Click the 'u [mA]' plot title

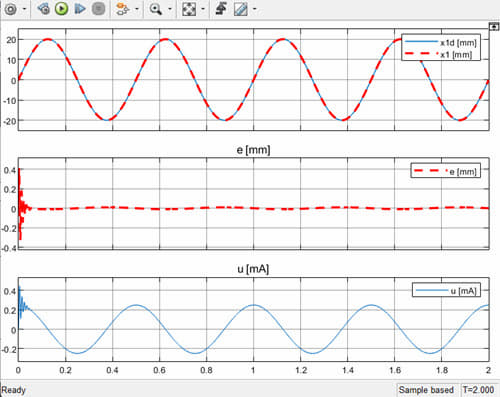coord(253,269)
